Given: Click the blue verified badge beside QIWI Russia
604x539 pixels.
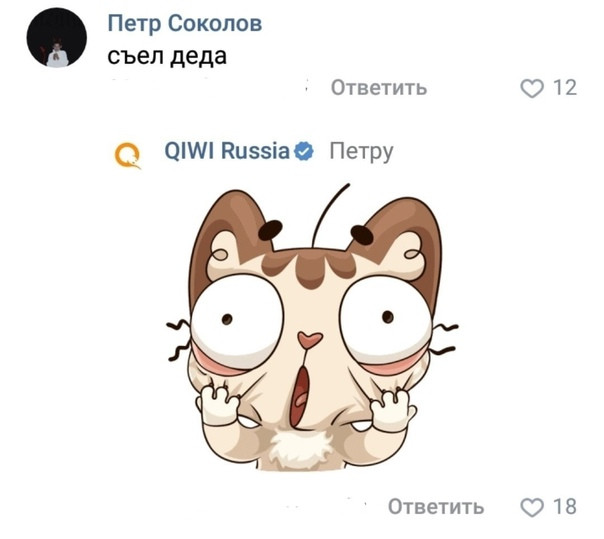Looking at the screenshot, I should pyautogui.click(x=304, y=151).
